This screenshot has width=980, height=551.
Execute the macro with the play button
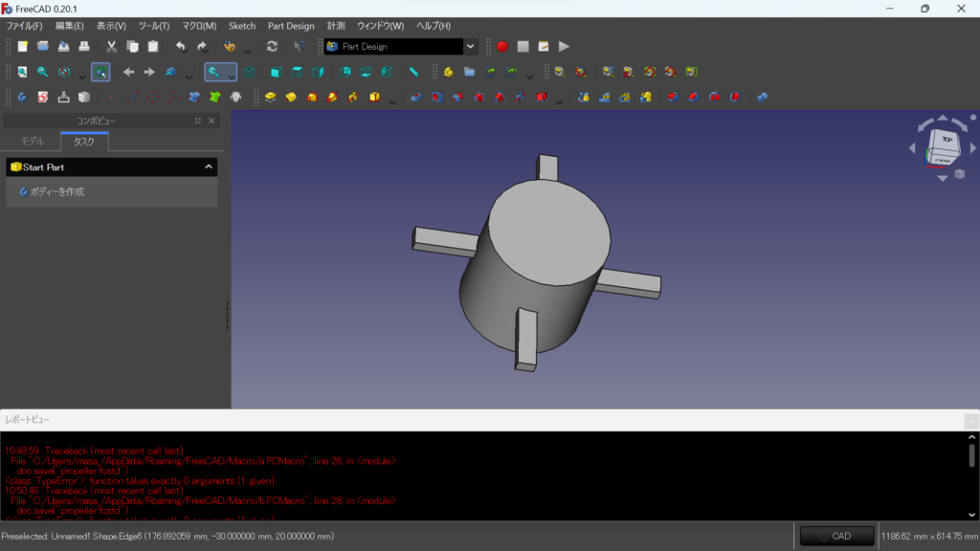564,46
